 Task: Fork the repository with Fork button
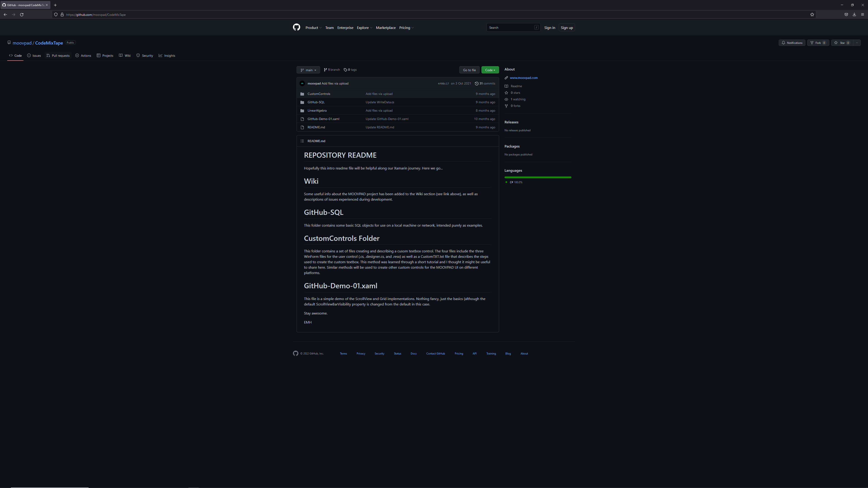(818, 43)
